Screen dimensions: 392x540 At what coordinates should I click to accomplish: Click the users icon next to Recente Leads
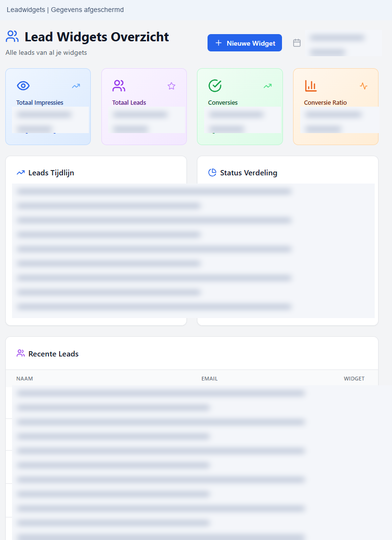[x=21, y=353]
